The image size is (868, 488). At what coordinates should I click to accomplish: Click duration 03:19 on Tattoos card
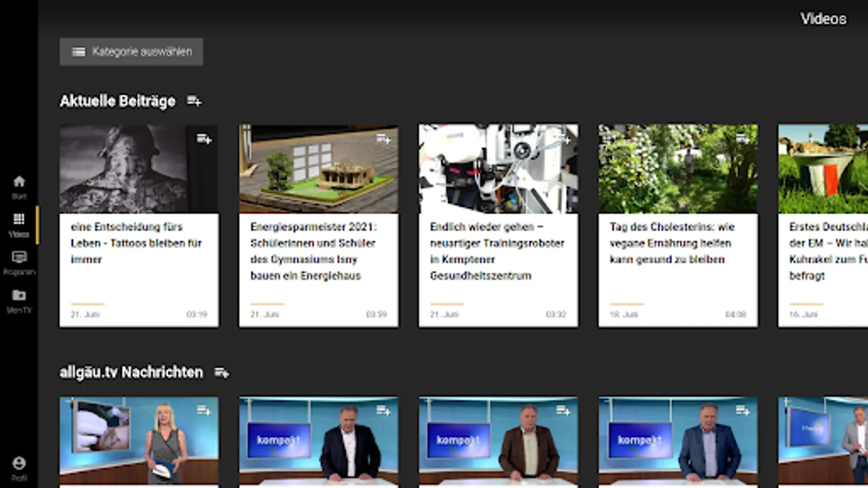point(197,314)
